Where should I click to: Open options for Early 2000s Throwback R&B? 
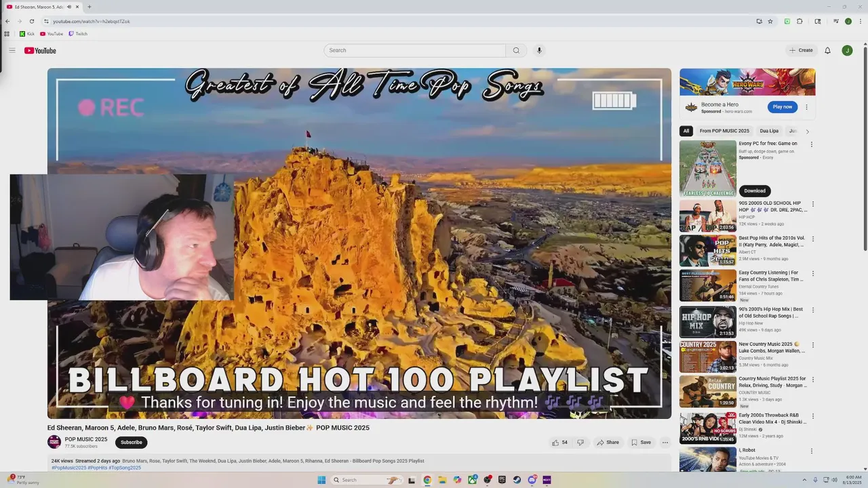click(813, 415)
